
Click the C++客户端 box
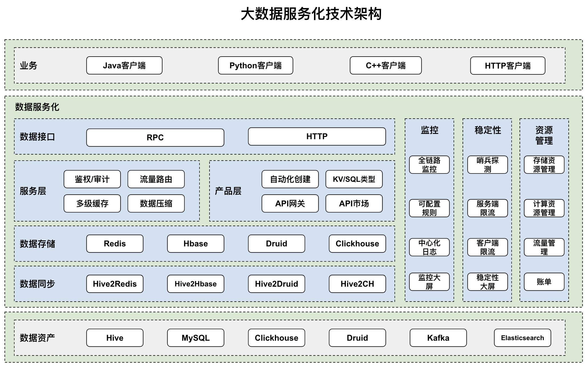[x=386, y=65]
